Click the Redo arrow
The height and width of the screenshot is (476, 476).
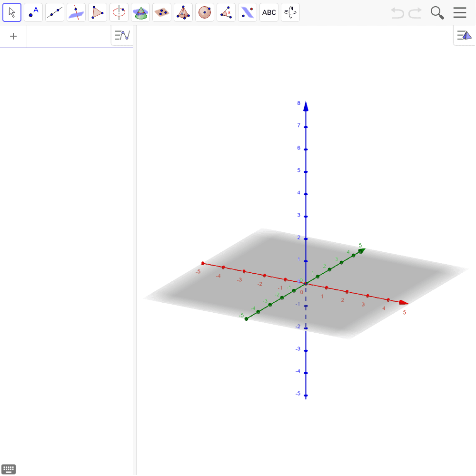pos(415,13)
